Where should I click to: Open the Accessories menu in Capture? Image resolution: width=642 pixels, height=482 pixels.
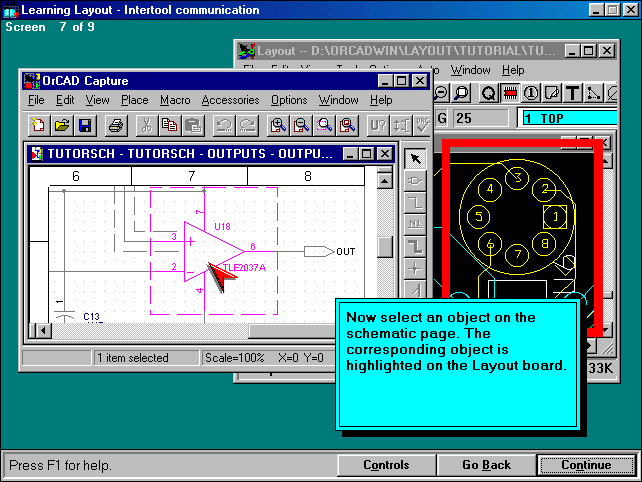coord(230,100)
